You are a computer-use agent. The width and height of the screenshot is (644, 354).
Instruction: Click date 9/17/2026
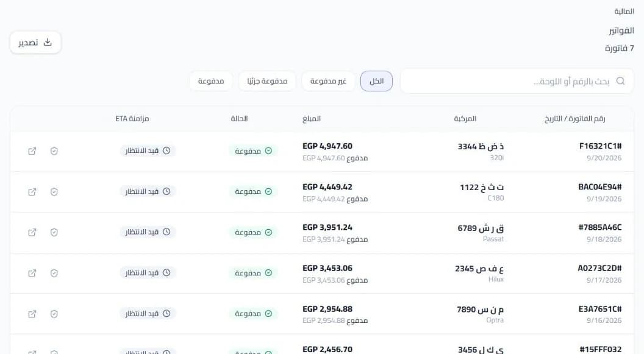point(604,280)
